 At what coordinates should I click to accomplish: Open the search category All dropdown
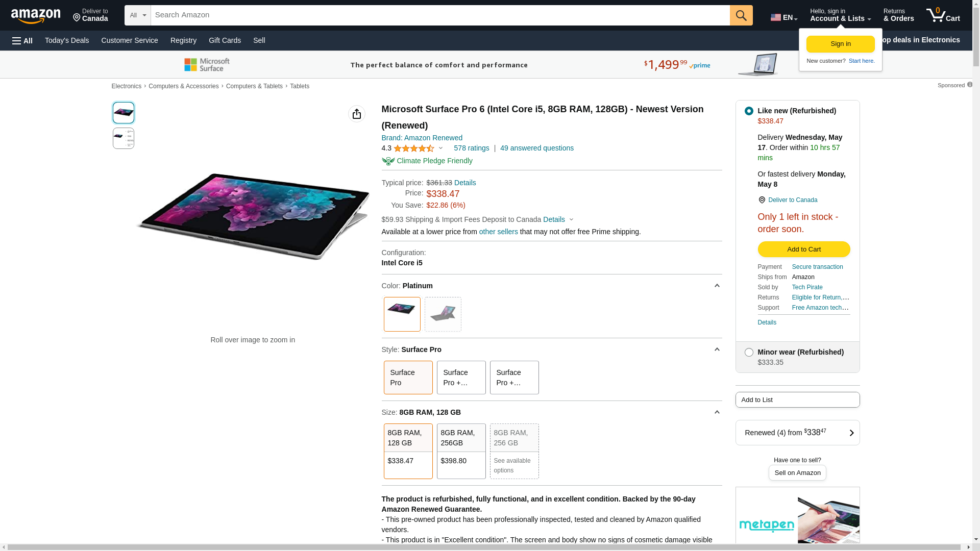tap(137, 15)
